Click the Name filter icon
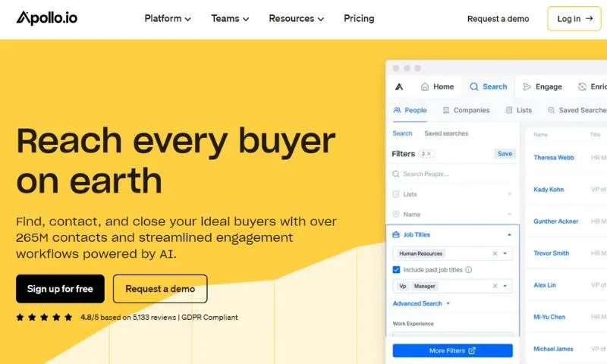 (395, 215)
